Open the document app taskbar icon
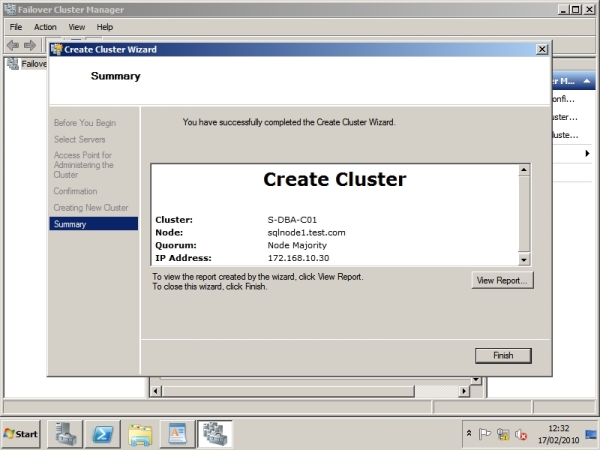This screenshot has width=600, height=450. tap(178, 434)
